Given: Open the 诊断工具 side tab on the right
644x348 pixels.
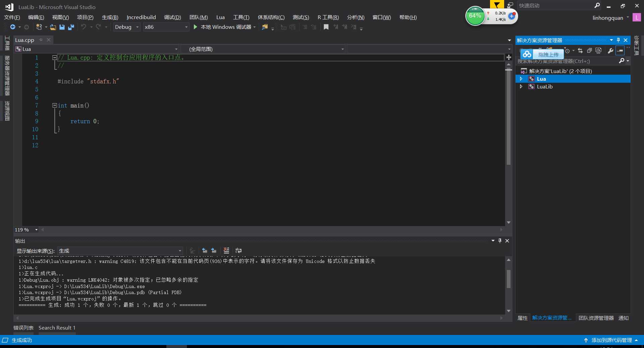Looking at the screenshot, I should pyautogui.click(x=636, y=45).
